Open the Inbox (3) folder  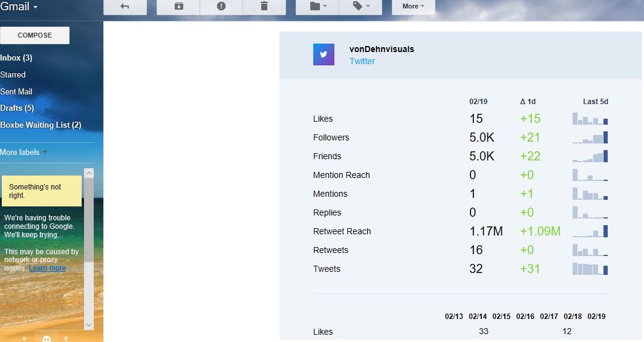click(16, 58)
